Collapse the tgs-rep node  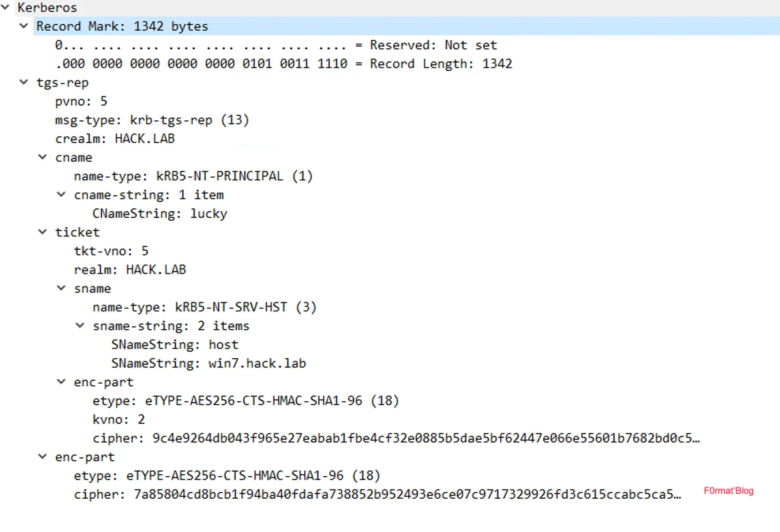click(x=23, y=82)
